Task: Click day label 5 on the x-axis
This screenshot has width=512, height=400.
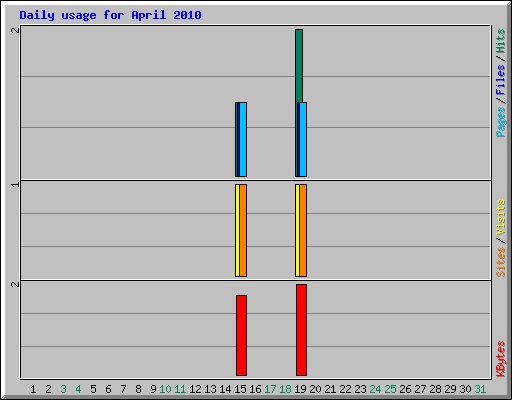Action: point(93,389)
